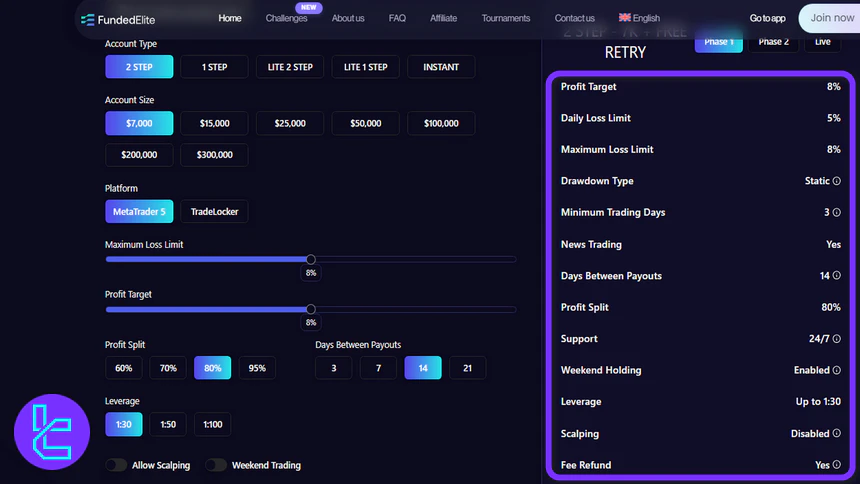Enable the Allow Scalping toggle
860x484 pixels.
116,465
